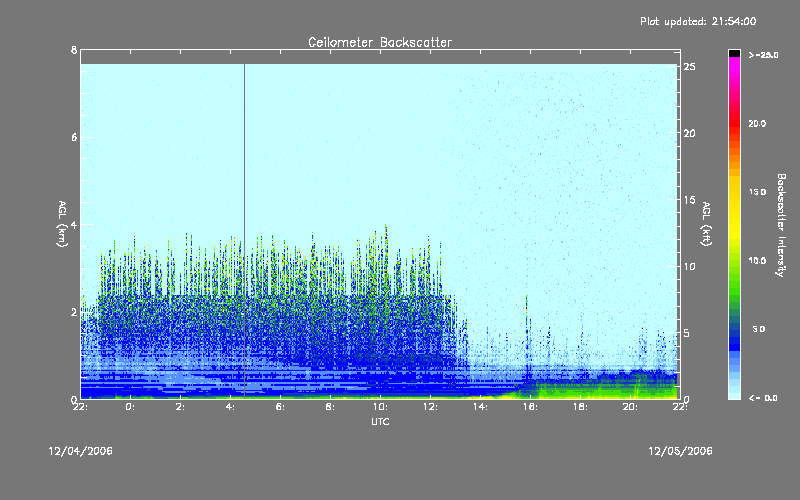Click the 20.0 colorbar tick label

(x=757, y=124)
